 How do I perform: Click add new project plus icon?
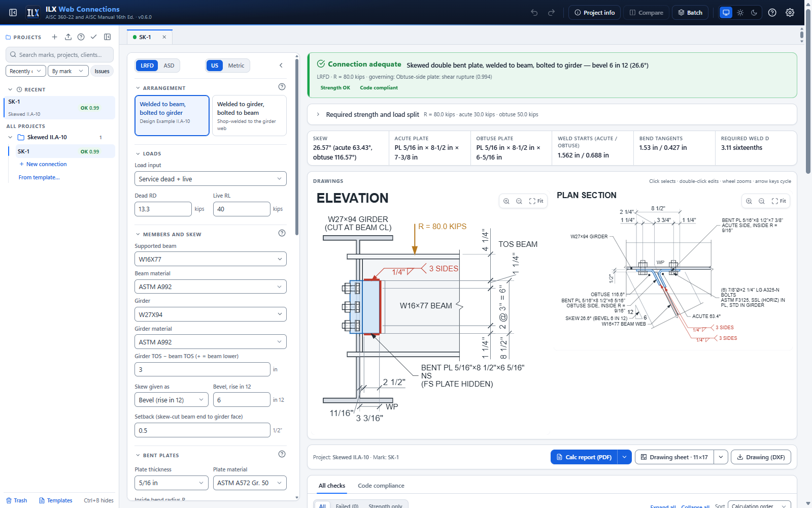click(x=54, y=37)
